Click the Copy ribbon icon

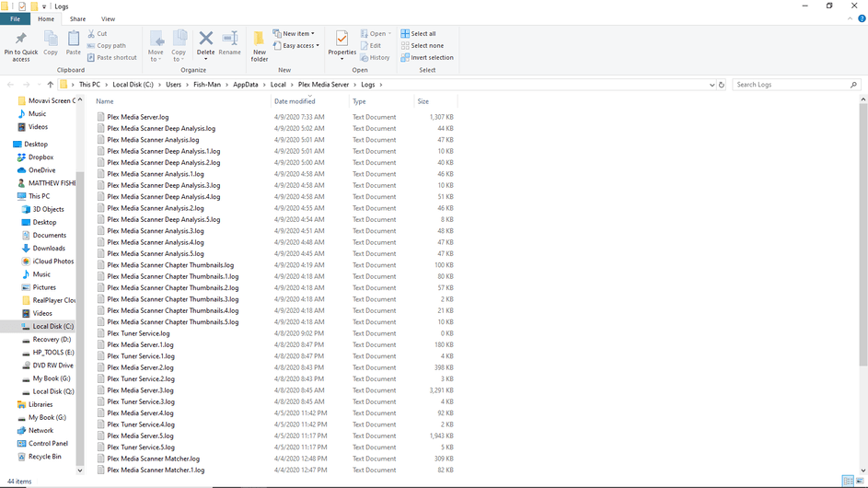51,39
